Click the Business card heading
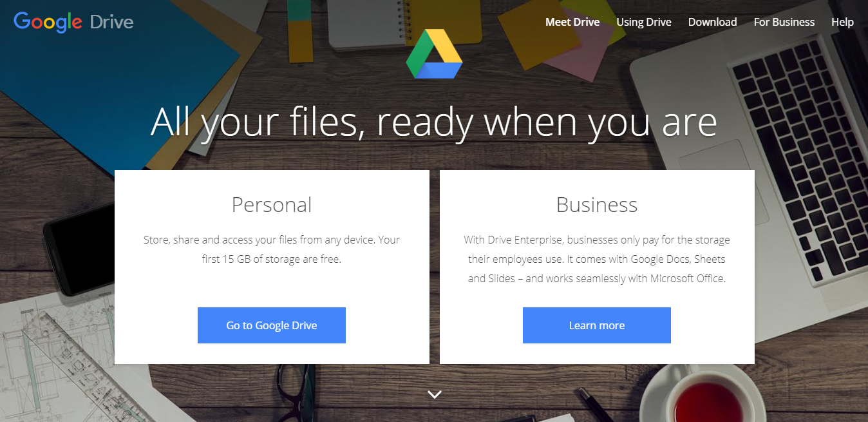The height and width of the screenshot is (422, 868). (x=597, y=205)
